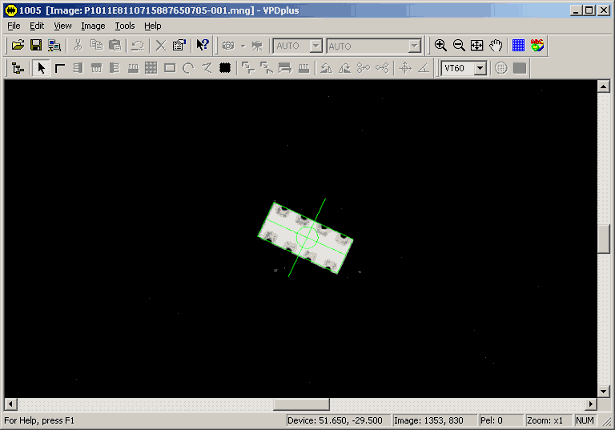Image resolution: width=615 pixels, height=430 pixels.
Task: Expand the first AUTO combo box
Action: pos(315,46)
